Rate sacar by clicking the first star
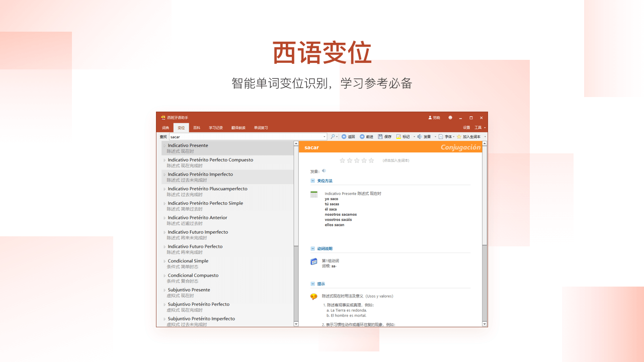644x362 pixels. point(342,160)
